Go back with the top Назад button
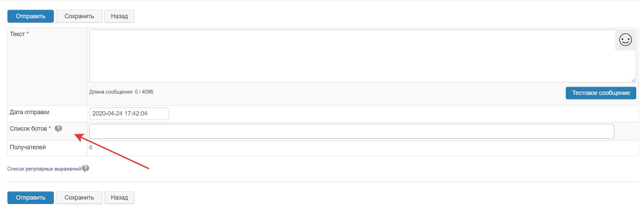This screenshot has height=207, width=644. [119, 16]
